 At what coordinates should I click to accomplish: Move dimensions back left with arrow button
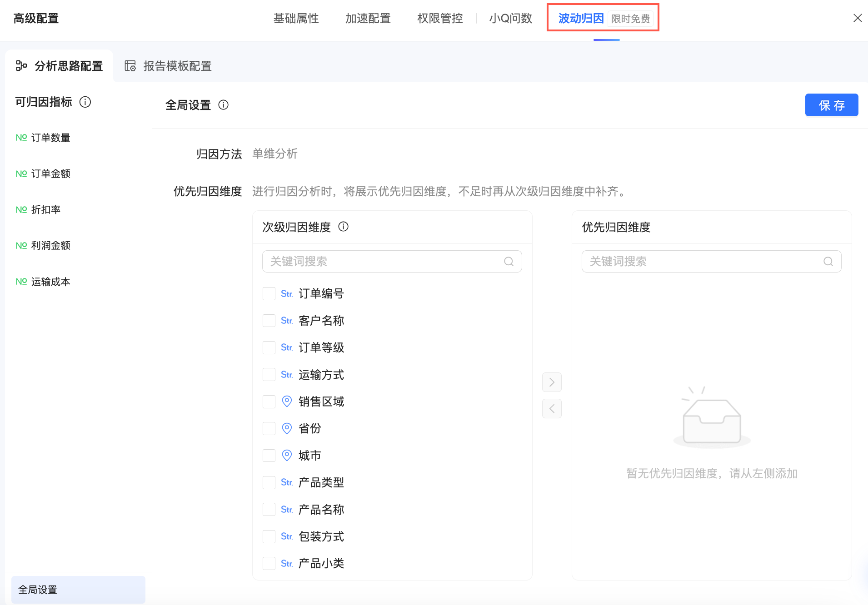[552, 409]
